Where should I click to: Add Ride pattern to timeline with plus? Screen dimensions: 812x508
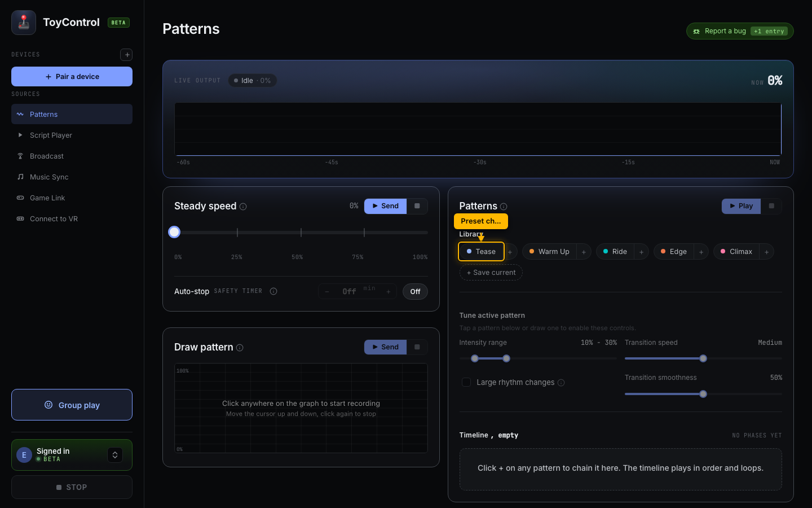641,252
